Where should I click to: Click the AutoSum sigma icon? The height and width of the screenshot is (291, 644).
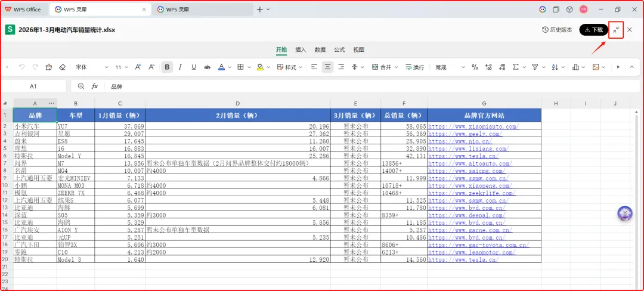(515, 67)
